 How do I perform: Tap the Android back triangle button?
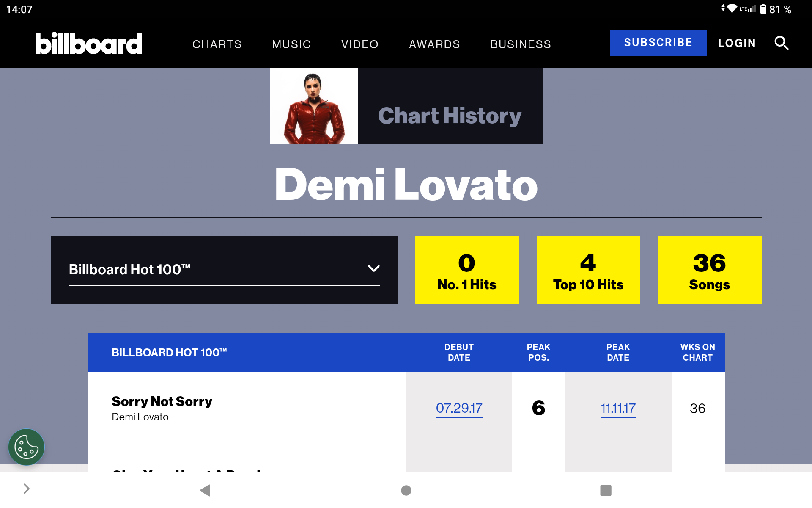coord(205,490)
